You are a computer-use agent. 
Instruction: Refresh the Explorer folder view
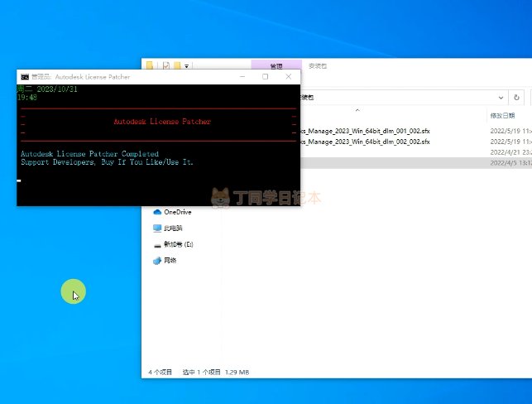tap(516, 98)
